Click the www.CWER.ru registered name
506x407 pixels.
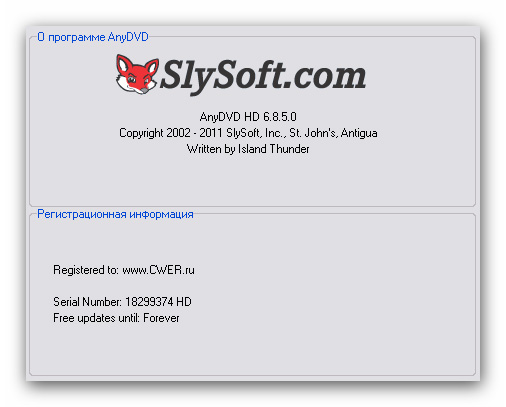(158, 270)
